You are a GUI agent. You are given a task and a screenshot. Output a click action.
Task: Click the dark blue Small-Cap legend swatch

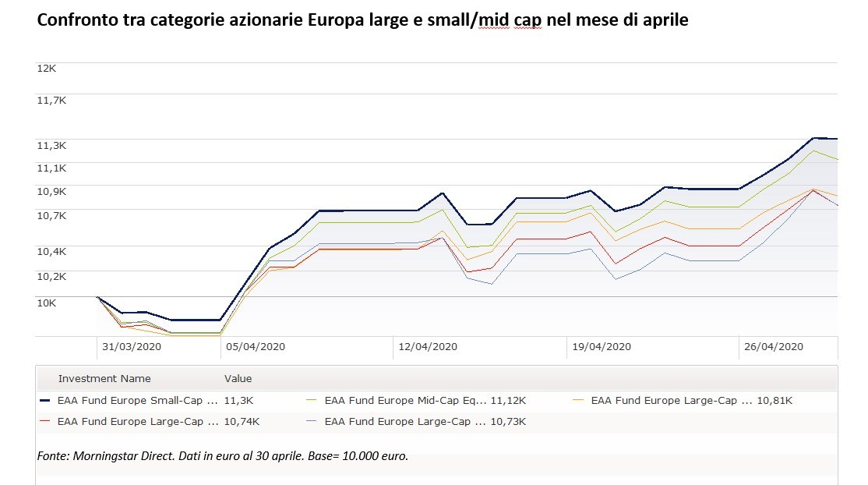pos(45,401)
